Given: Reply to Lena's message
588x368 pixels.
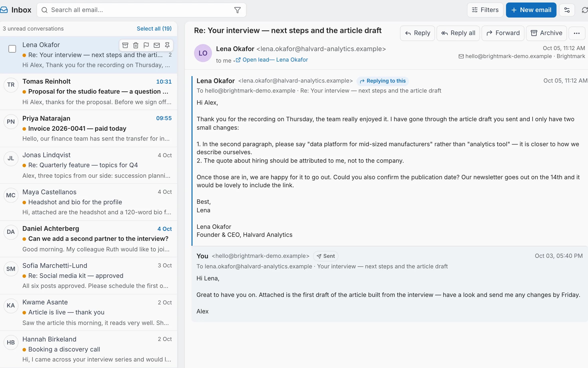Looking at the screenshot, I should [417, 33].
